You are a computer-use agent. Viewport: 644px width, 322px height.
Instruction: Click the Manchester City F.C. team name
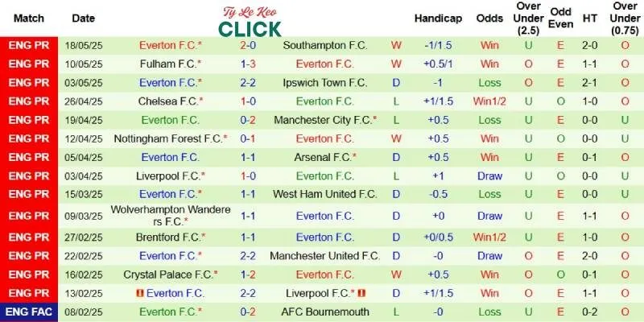(x=324, y=120)
